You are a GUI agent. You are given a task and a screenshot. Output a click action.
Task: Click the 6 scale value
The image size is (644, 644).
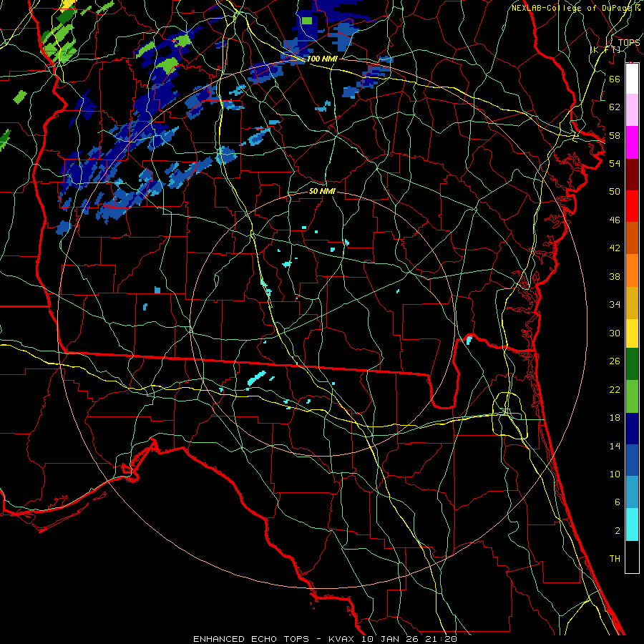[617, 502]
